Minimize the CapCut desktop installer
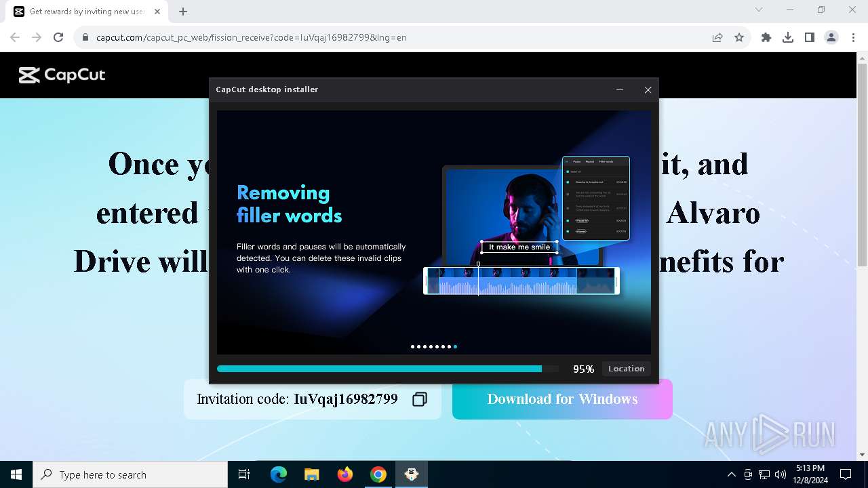 [x=620, y=89]
